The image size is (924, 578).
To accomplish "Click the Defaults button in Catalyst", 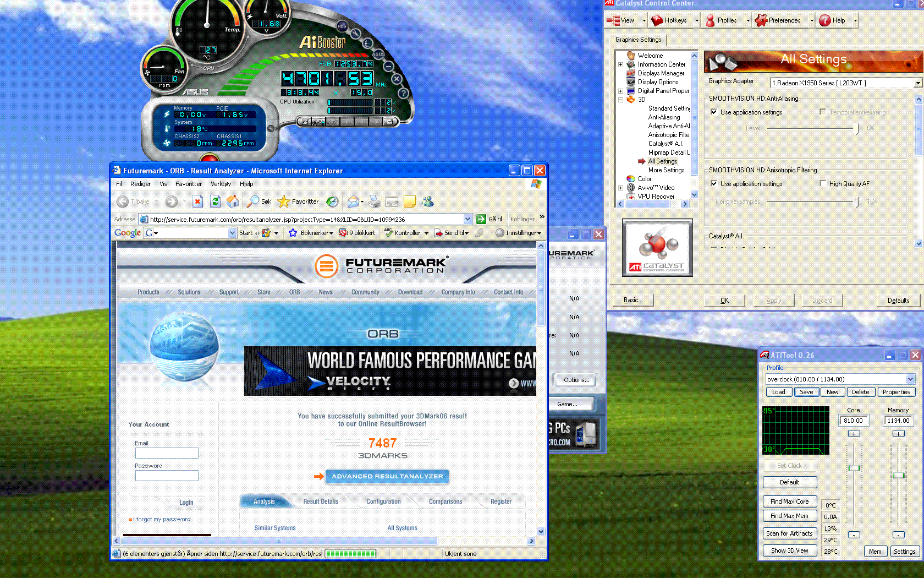I will [898, 301].
